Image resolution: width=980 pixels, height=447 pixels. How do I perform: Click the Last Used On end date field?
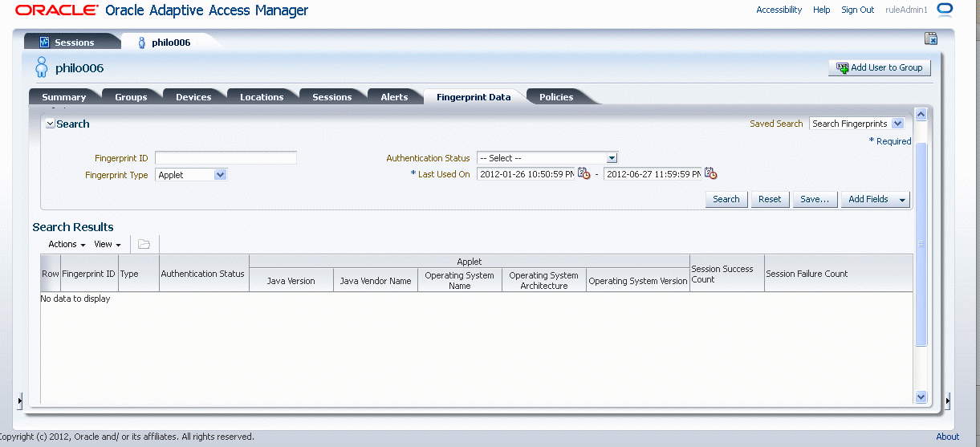(653, 174)
